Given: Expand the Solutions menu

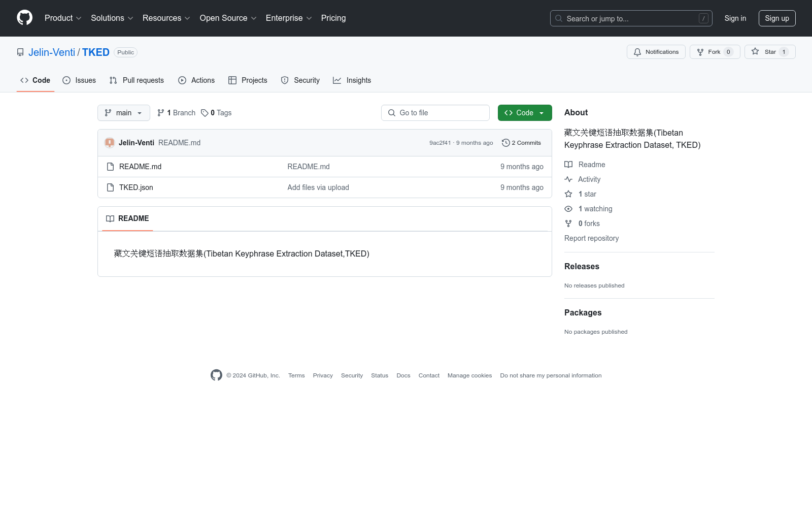Looking at the screenshot, I should coord(112,18).
